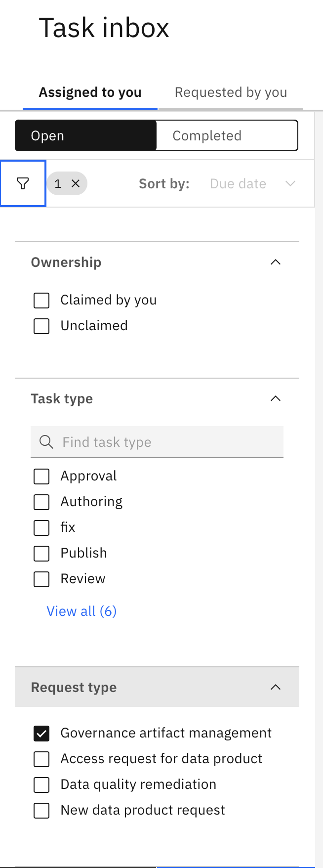323x868 pixels.
Task: Click the View all (6) link
Action: pos(81,611)
